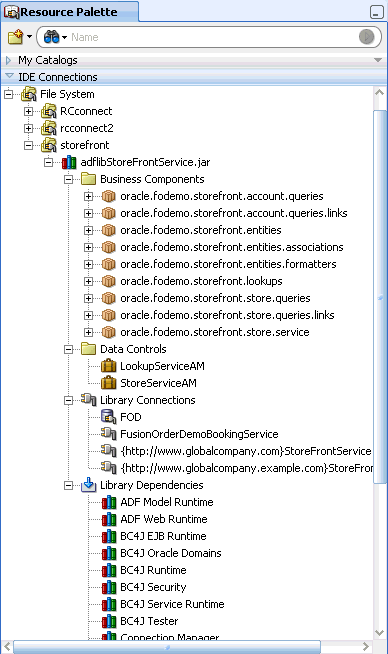Collapse the Data Controls folder
The height and width of the screenshot is (654, 388).
point(68,350)
